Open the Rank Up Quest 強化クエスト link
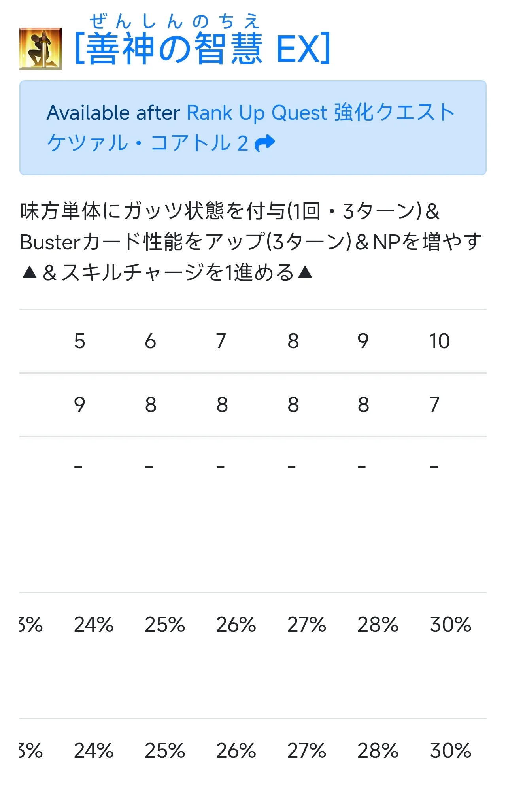The height and width of the screenshot is (812, 506). tap(320, 113)
